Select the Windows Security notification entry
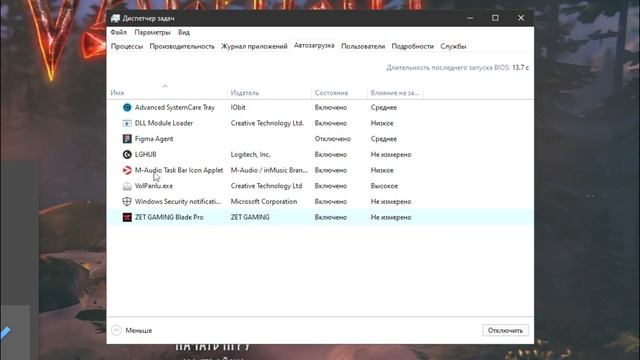Viewport: 640px width, 360px height. click(x=178, y=202)
